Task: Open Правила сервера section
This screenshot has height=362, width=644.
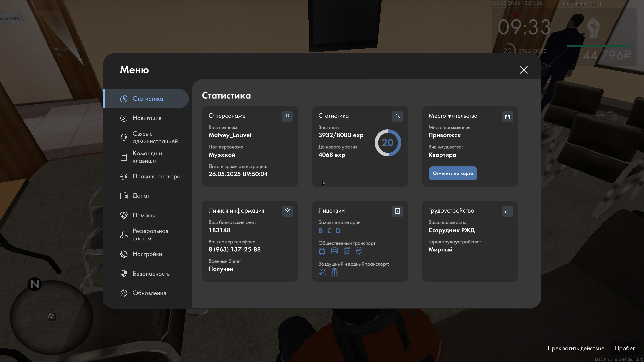Action: [x=156, y=176]
